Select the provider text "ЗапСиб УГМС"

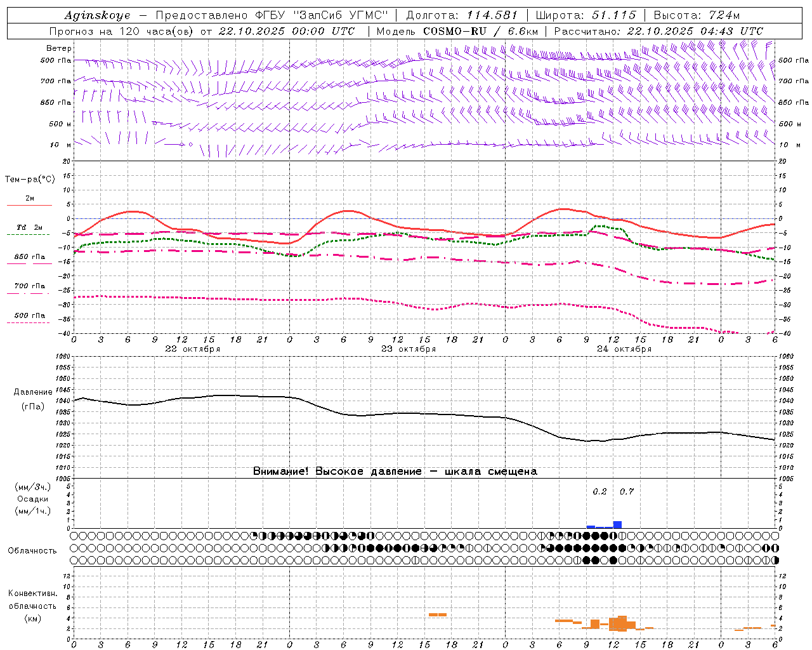[340, 15]
